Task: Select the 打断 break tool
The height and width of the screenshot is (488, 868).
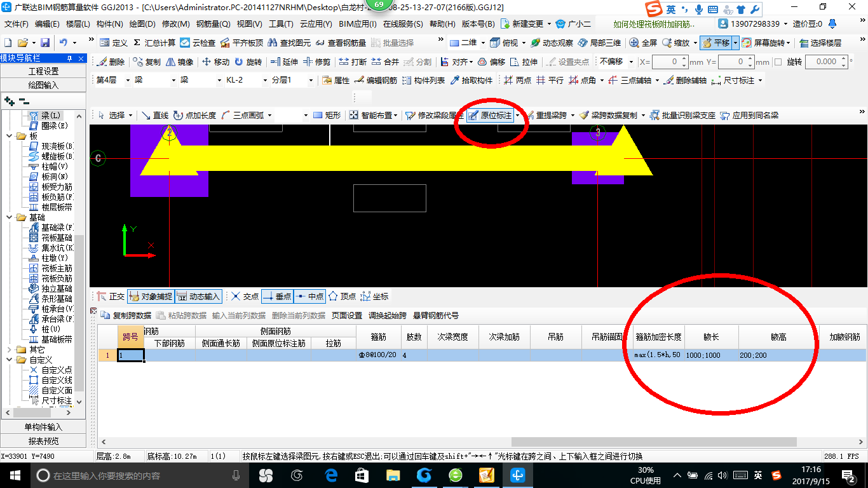Action: coord(353,62)
